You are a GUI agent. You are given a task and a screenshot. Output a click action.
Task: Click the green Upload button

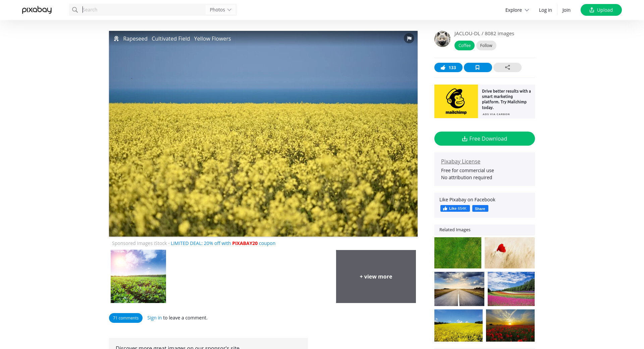601,10
